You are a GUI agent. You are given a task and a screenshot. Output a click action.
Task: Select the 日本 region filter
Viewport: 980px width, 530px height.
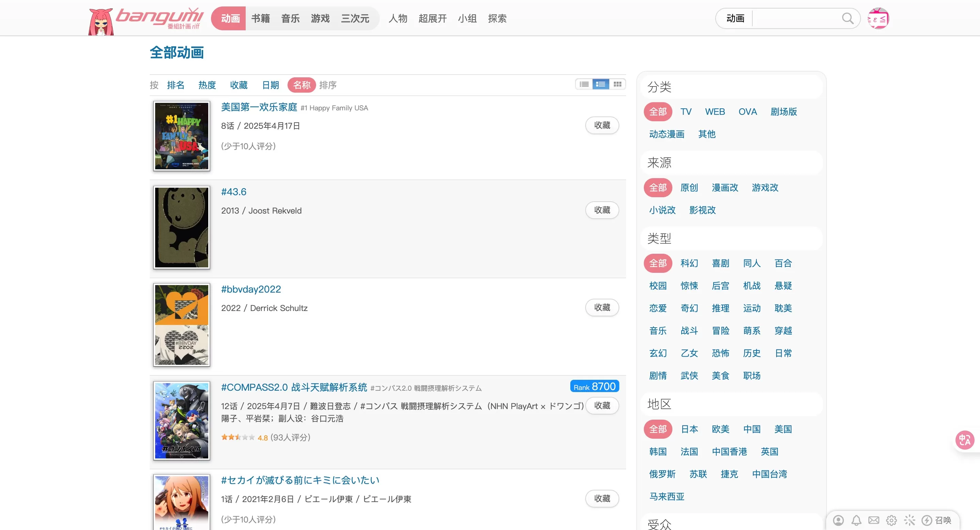pyautogui.click(x=690, y=429)
